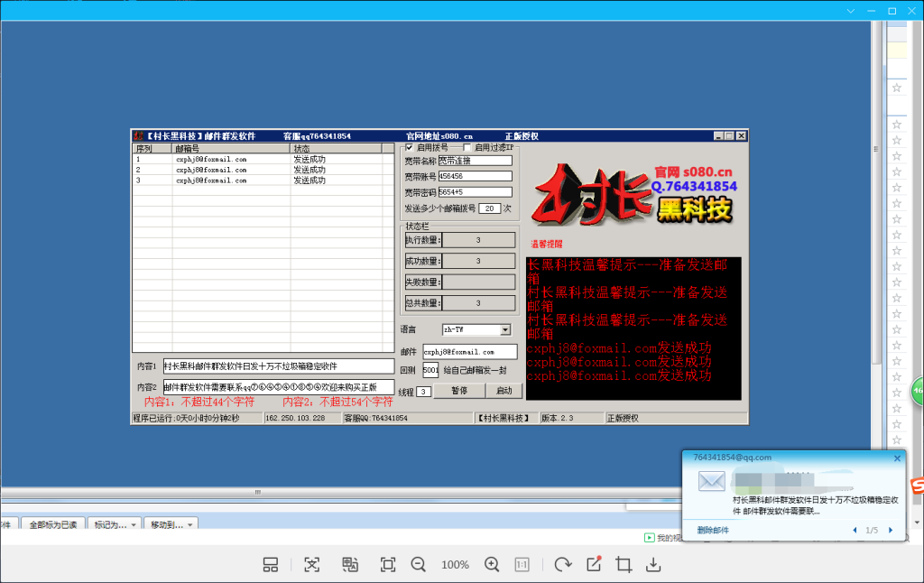Click the rotate image icon
This screenshot has width=924, height=583.
tap(563, 564)
